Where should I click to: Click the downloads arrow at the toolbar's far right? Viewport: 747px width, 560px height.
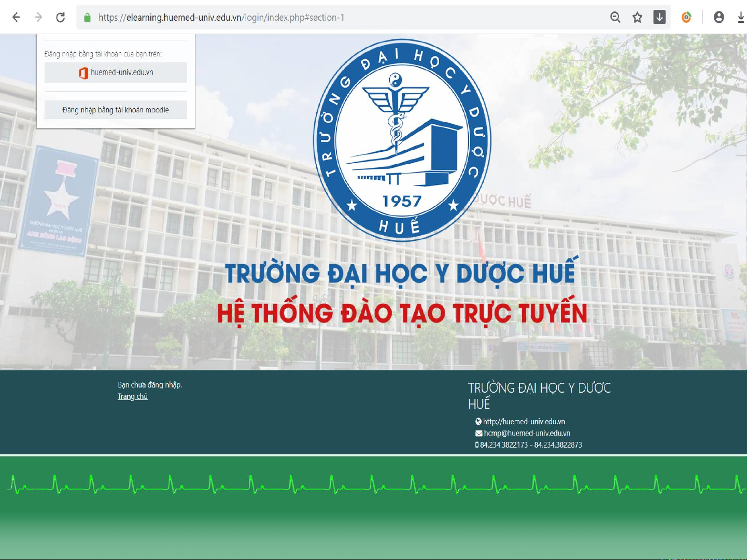click(x=741, y=18)
